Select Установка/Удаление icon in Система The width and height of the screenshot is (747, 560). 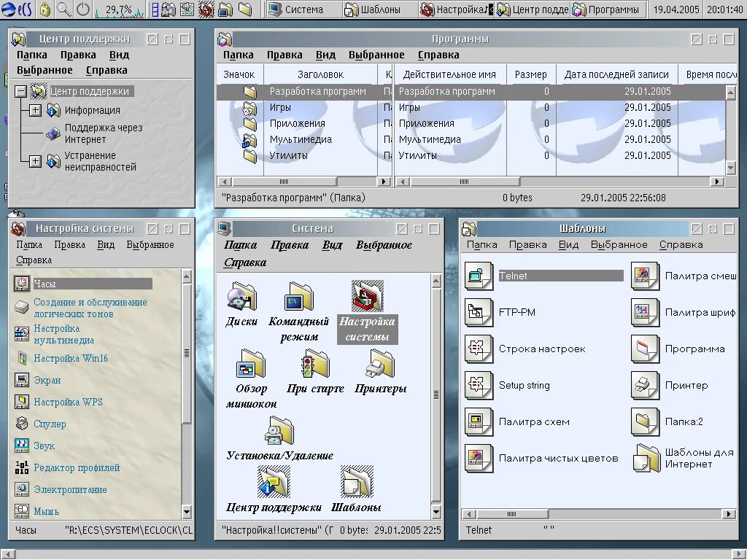click(279, 430)
